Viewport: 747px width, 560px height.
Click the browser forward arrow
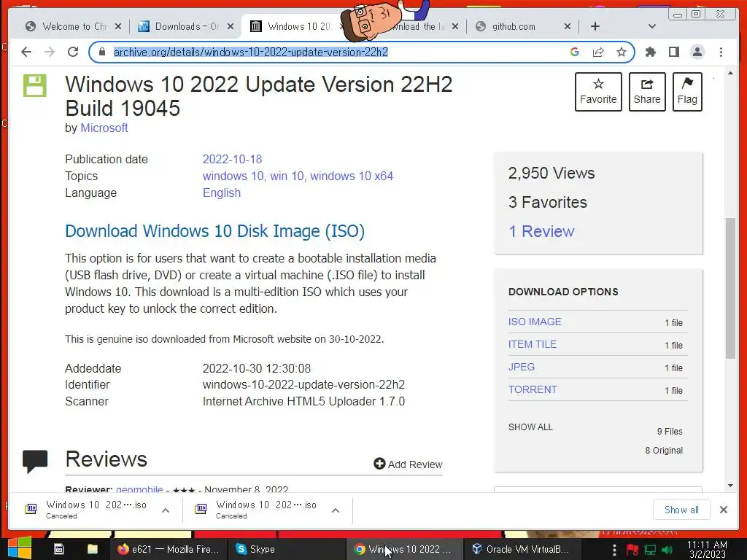[x=50, y=52]
